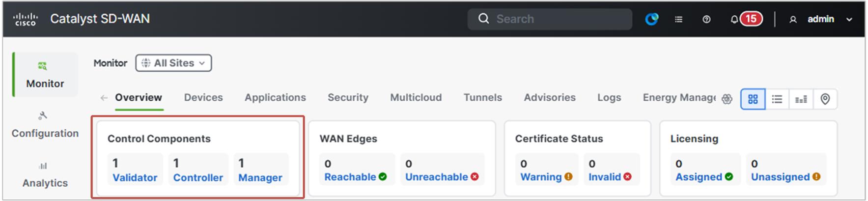Switch to the Security tab

pos(348,98)
